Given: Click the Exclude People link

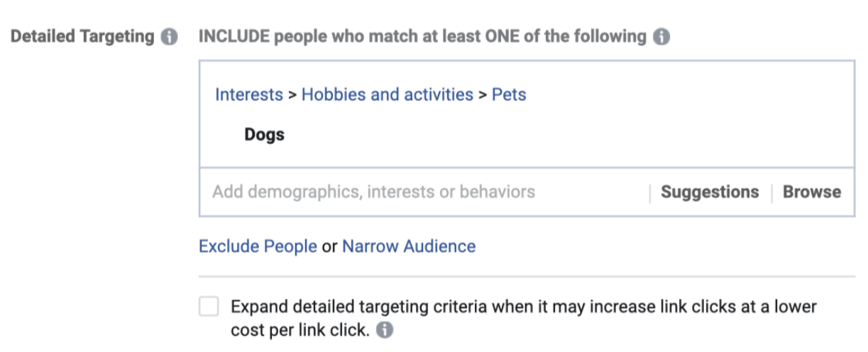Looking at the screenshot, I should point(258,246).
